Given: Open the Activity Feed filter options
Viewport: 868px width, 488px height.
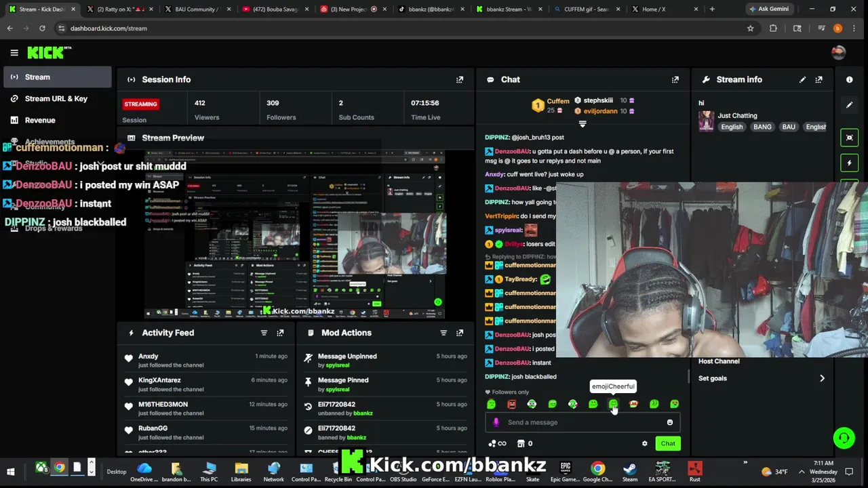Looking at the screenshot, I should (264, 333).
